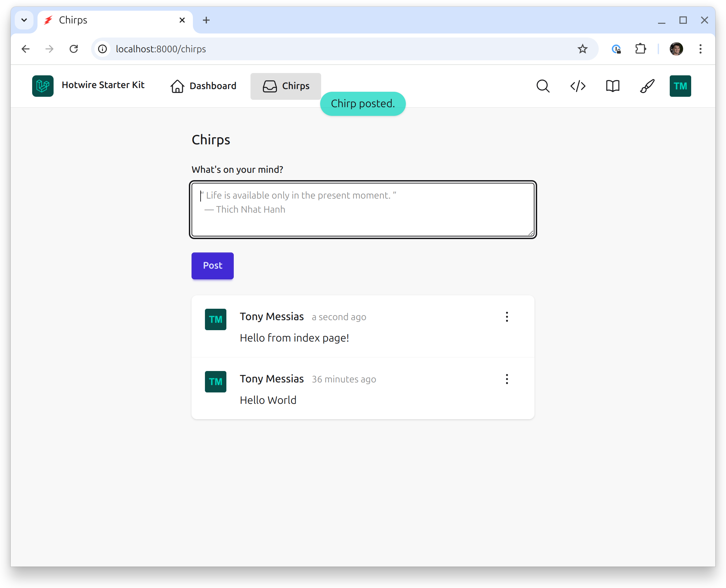The width and height of the screenshot is (726, 588).
Task: Open the browser extensions puzzle icon
Action: (640, 49)
